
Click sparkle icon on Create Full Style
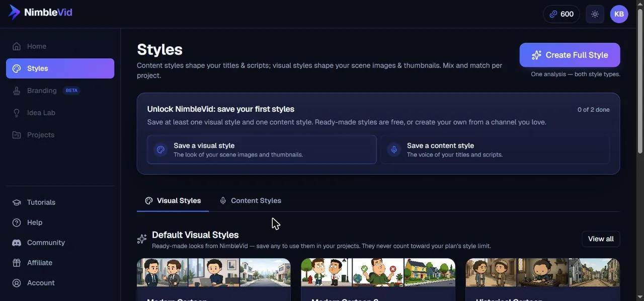[x=536, y=55]
